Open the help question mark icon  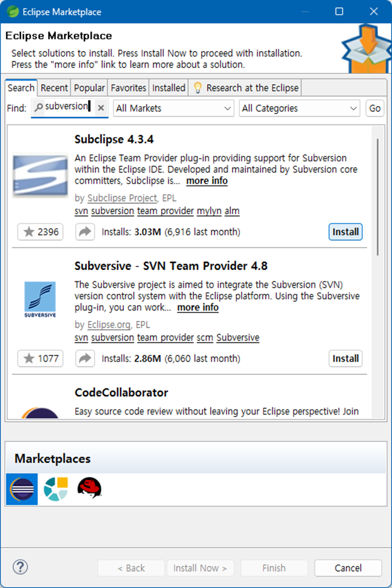click(x=20, y=567)
